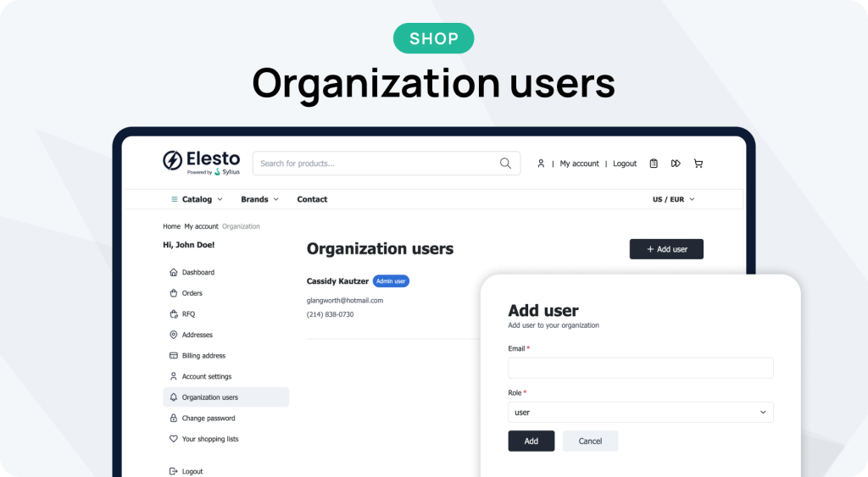Viewport: 868px width, 477px height.
Task: Select Orders in the account sidebar
Action: click(x=192, y=293)
